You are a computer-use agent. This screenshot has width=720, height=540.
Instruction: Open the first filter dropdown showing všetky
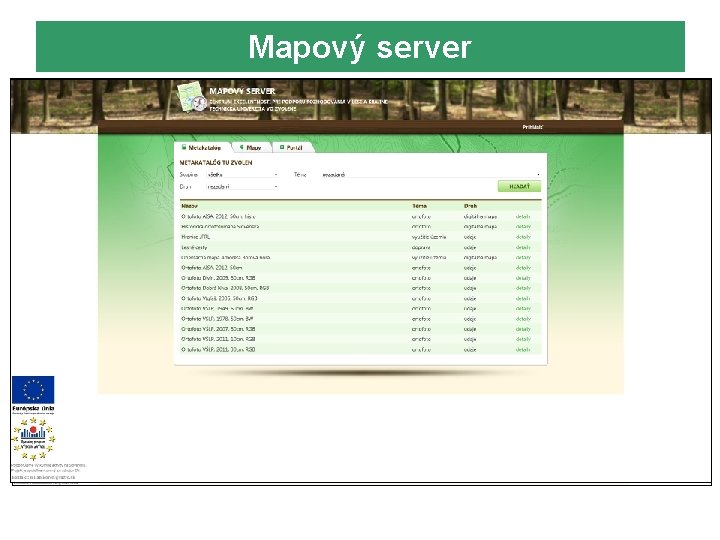pos(242,175)
